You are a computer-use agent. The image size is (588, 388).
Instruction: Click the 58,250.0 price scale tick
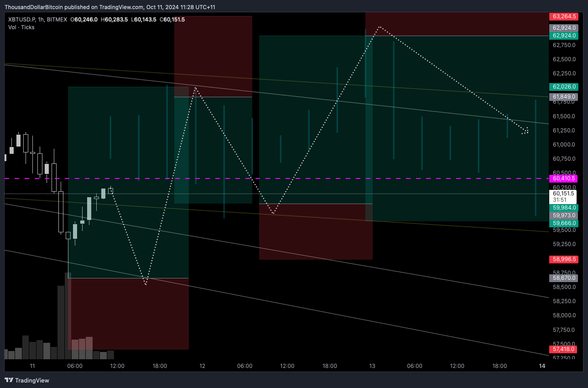[564, 301]
